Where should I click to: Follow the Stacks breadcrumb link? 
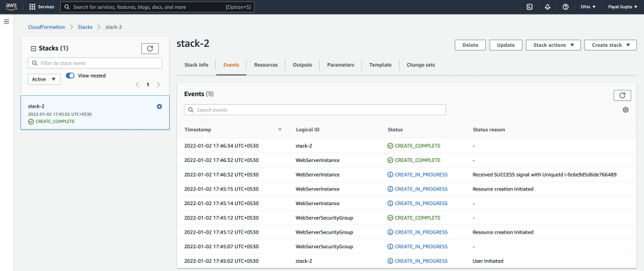[85, 27]
